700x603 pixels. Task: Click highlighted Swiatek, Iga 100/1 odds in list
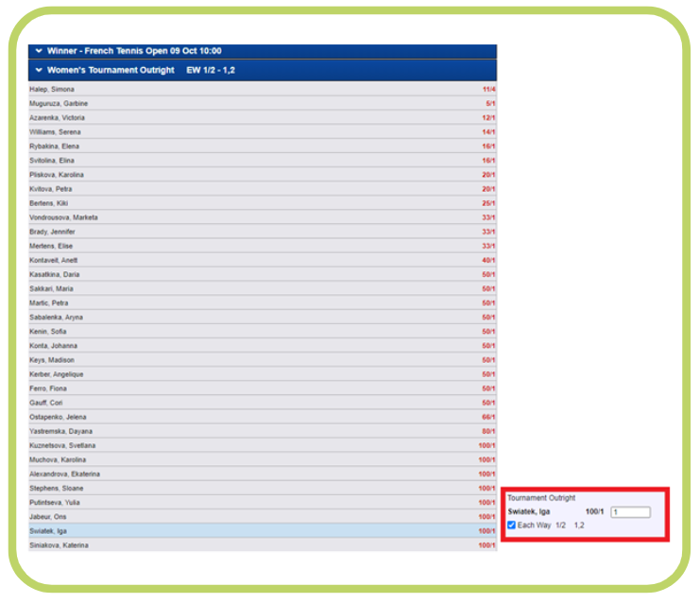pos(487,531)
